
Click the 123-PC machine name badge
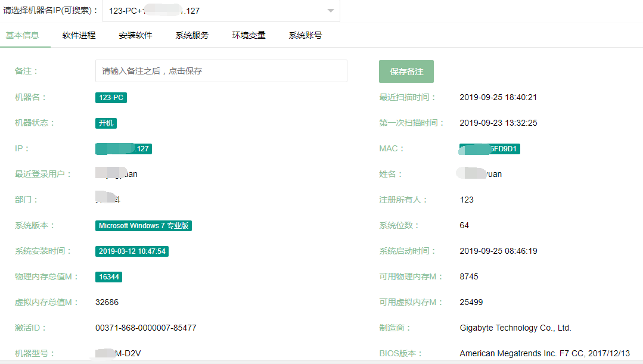[x=111, y=98]
